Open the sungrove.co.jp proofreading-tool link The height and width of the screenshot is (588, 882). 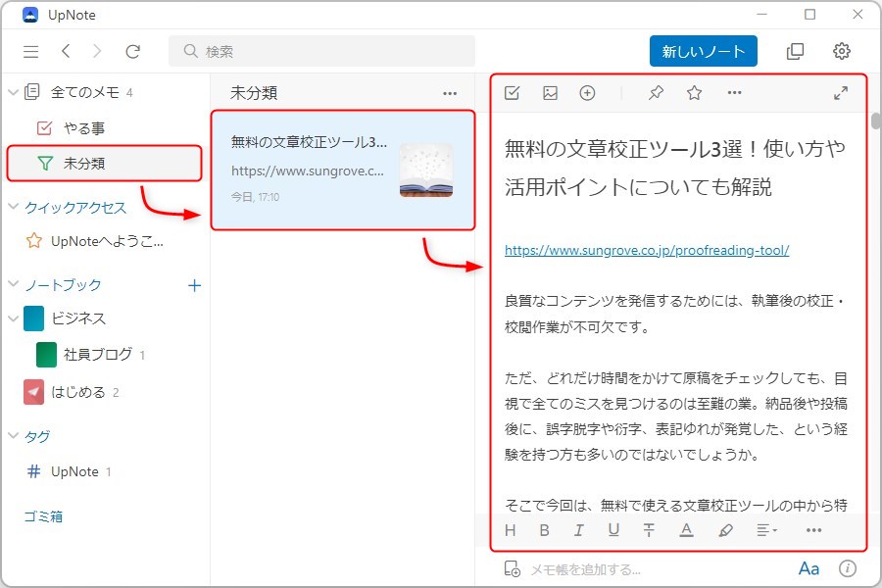tap(647, 251)
